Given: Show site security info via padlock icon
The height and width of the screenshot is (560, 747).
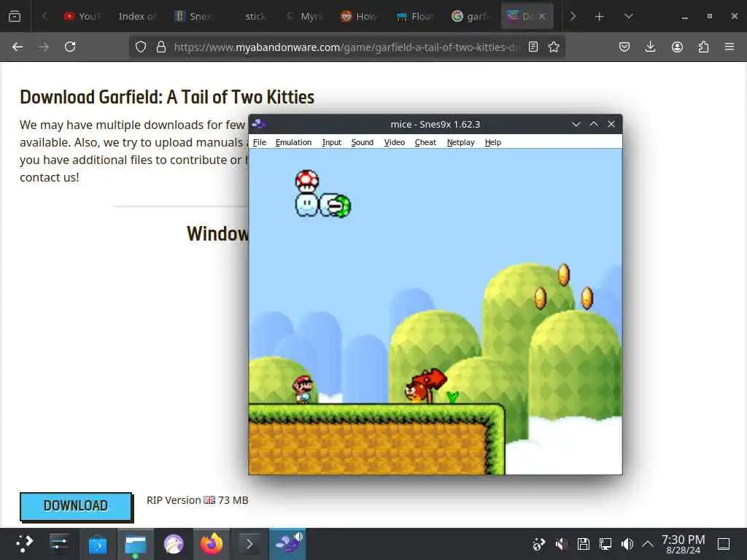Looking at the screenshot, I should 161,47.
